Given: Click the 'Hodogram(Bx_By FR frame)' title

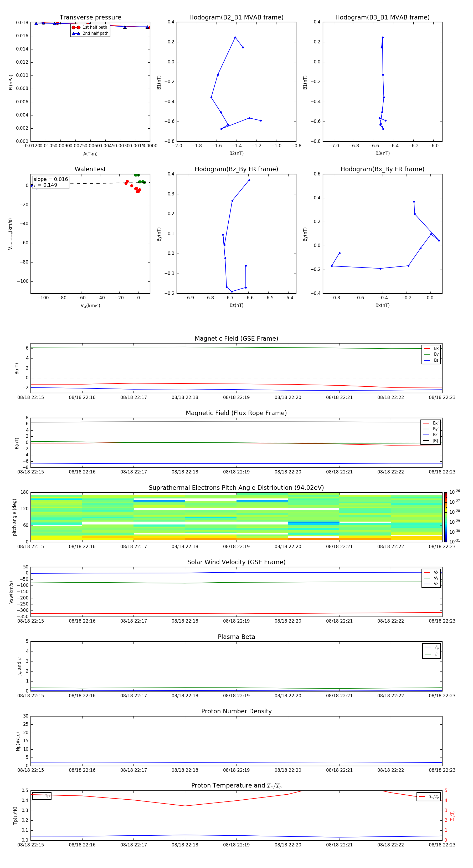Looking at the screenshot, I should tap(382, 169).
